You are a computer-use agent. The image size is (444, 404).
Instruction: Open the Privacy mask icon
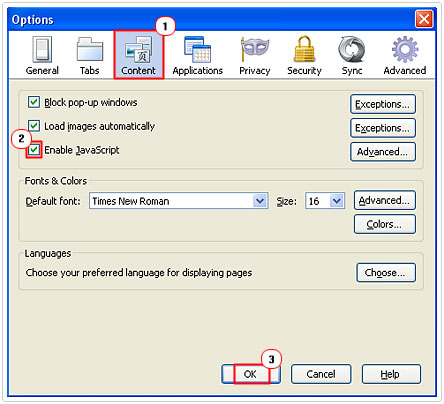tap(255, 49)
